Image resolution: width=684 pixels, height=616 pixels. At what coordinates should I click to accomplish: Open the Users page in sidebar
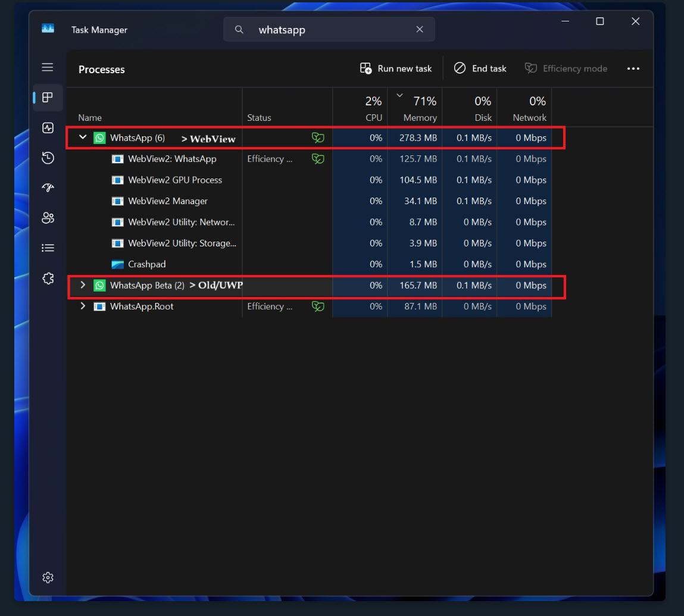(48, 218)
